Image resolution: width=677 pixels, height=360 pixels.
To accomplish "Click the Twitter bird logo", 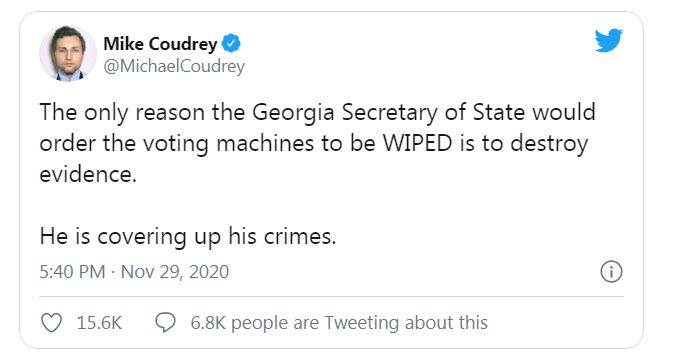I will coord(608,41).
